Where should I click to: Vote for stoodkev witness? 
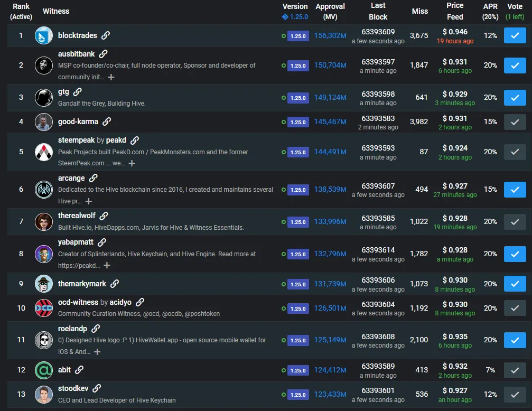(x=515, y=395)
